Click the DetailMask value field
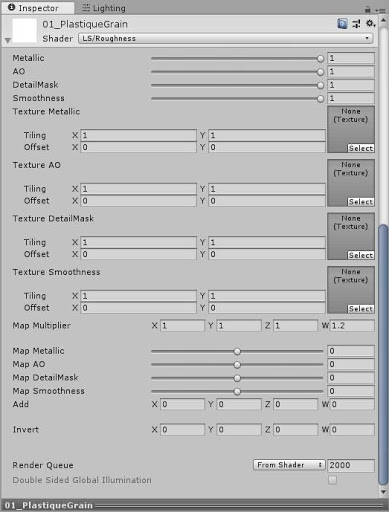Viewport: 389px width, 512px height. pyautogui.click(x=351, y=85)
